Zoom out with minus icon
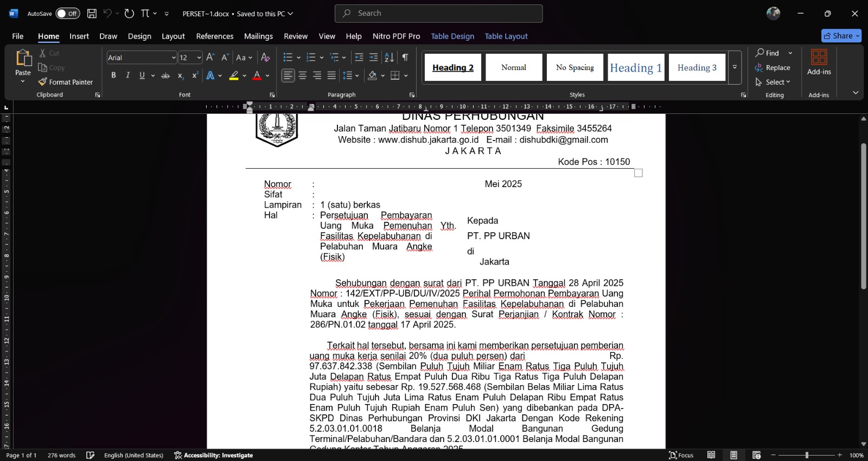Image resolution: width=868 pixels, height=461 pixels. [774, 455]
